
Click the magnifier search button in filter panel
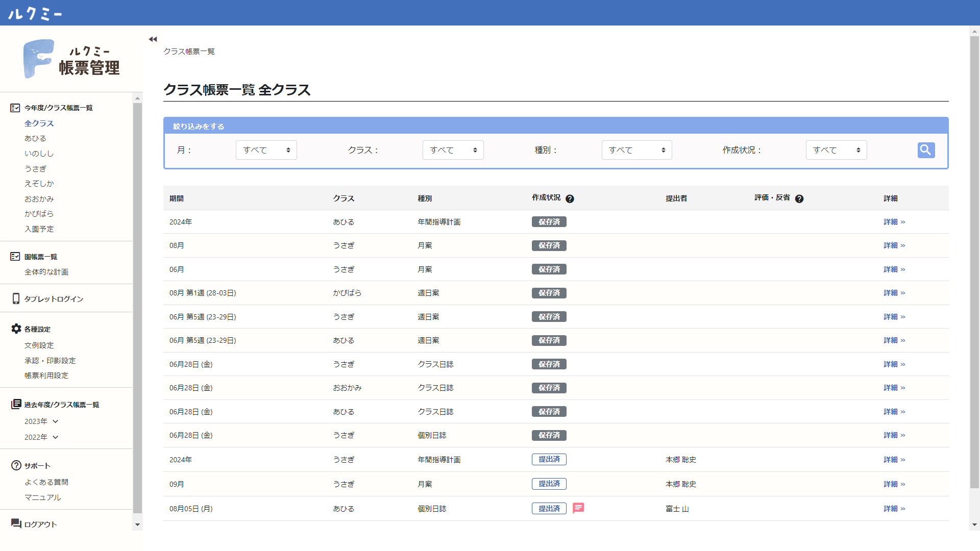(x=926, y=150)
